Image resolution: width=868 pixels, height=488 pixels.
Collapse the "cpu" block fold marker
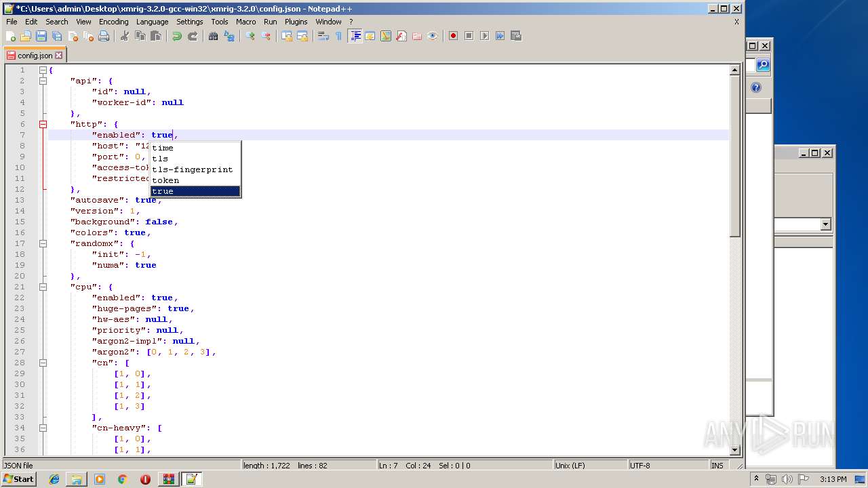(43, 287)
